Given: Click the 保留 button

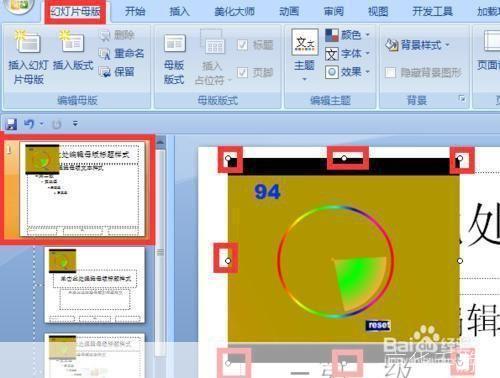Looking at the screenshot, I should point(117,72).
